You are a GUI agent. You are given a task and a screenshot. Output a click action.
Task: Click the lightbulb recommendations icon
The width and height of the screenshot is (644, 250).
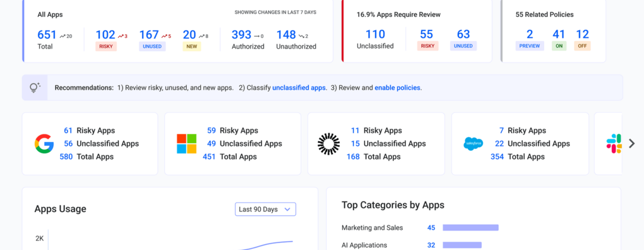click(35, 88)
